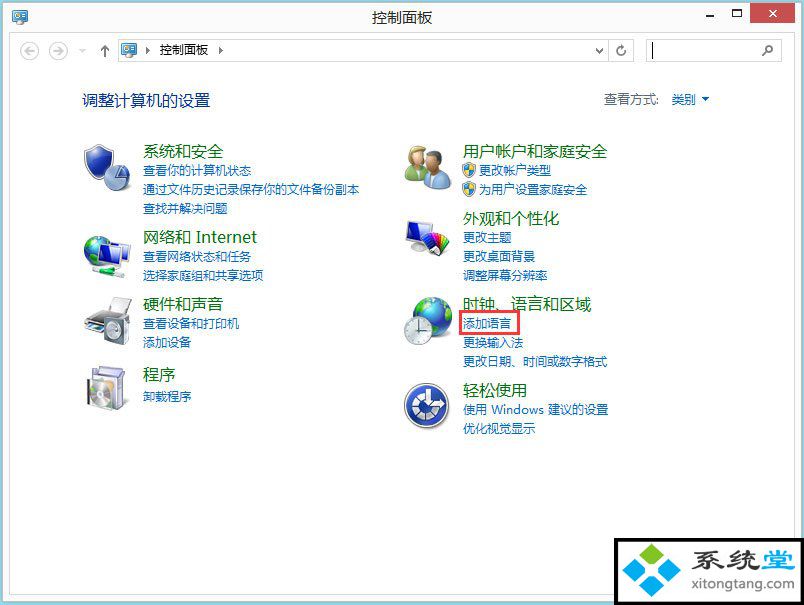Image resolution: width=804 pixels, height=605 pixels.
Task: Open the 程序 category
Action: click(x=159, y=375)
